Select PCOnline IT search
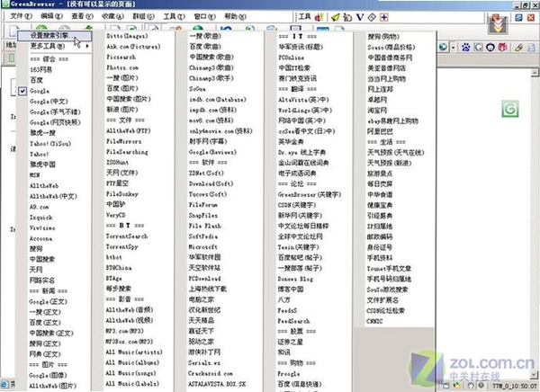 coord(292,58)
